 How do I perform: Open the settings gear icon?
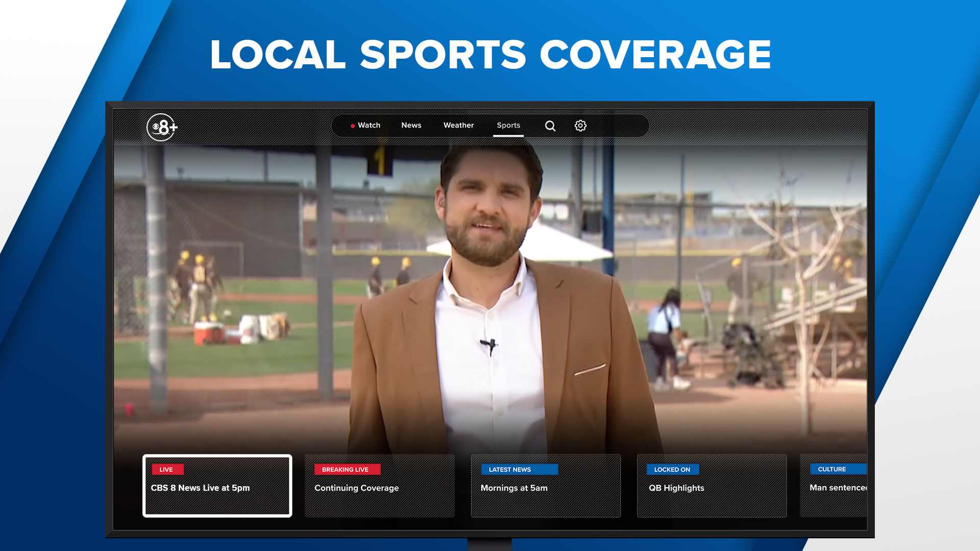point(580,126)
